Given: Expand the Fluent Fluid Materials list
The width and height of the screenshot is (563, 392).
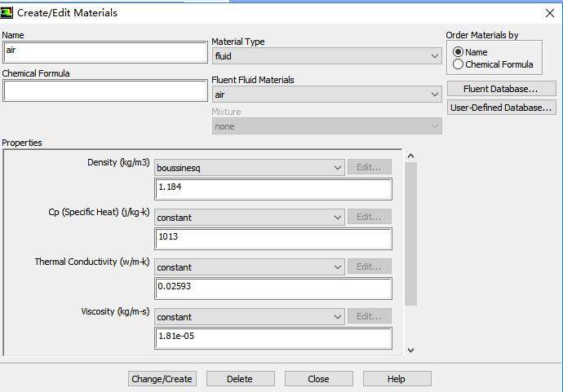Looking at the screenshot, I should pos(326,95).
